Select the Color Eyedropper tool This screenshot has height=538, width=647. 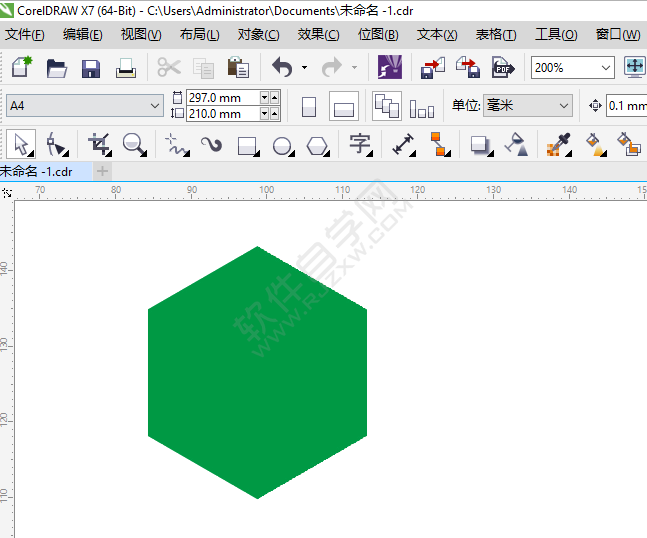[x=557, y=144]
